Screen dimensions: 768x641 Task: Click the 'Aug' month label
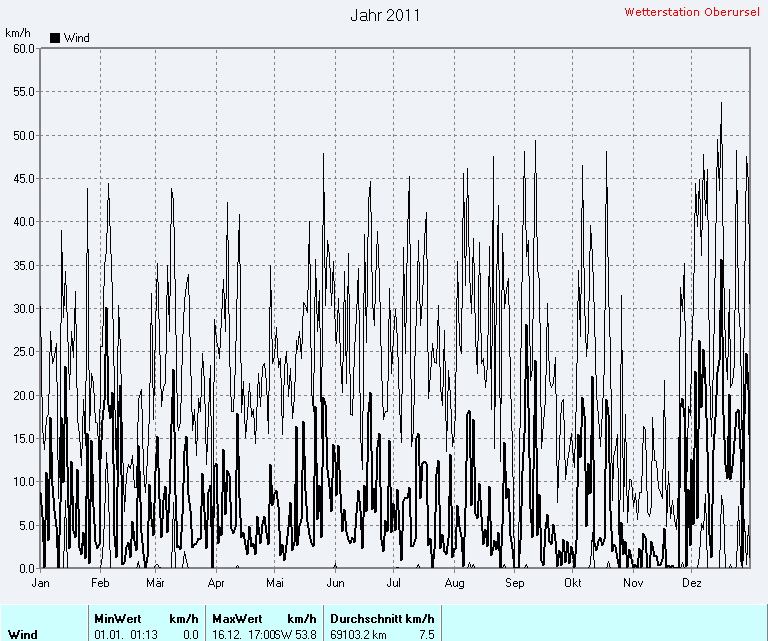tap(454, 583)
